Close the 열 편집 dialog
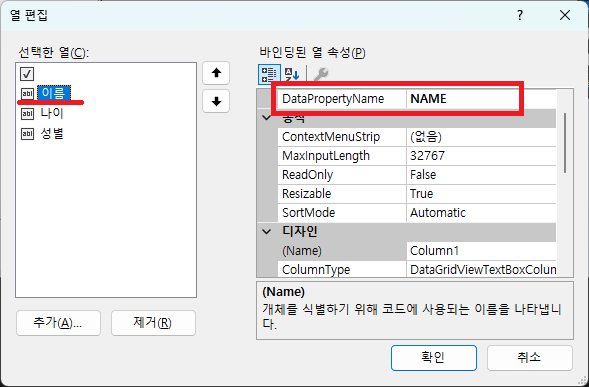589x387 pixels. click(565, 15)
